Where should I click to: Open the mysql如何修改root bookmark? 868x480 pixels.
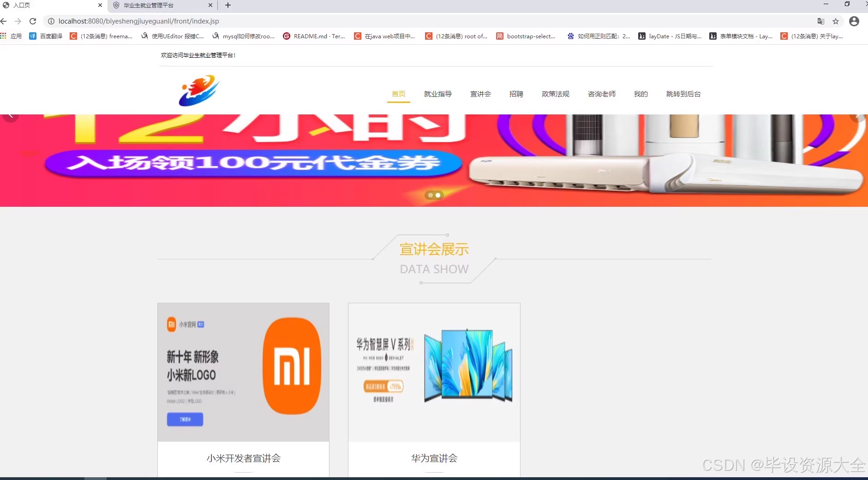coord(243,36)
